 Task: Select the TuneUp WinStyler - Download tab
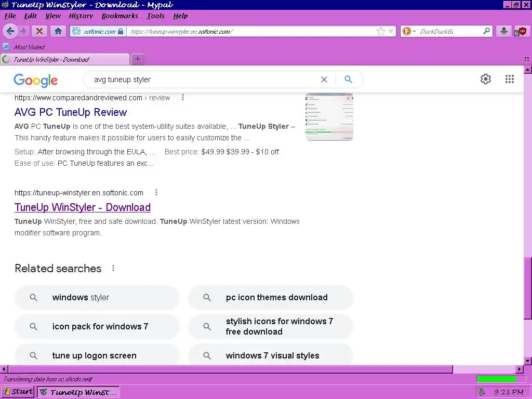click(65, 59)
